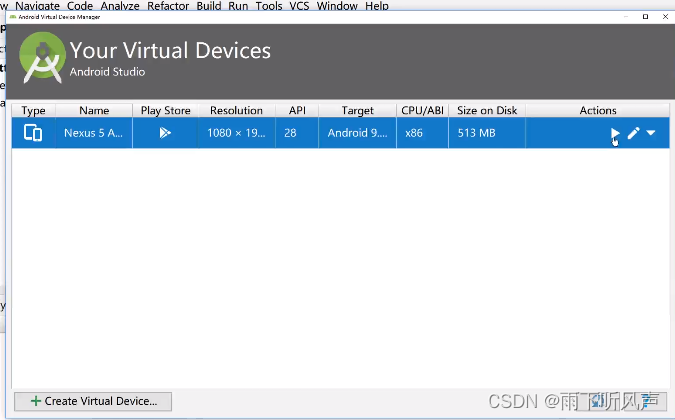675x420 pixels.
Task: Click the AVD Manager title bar icon
Action: pos(13,17)
